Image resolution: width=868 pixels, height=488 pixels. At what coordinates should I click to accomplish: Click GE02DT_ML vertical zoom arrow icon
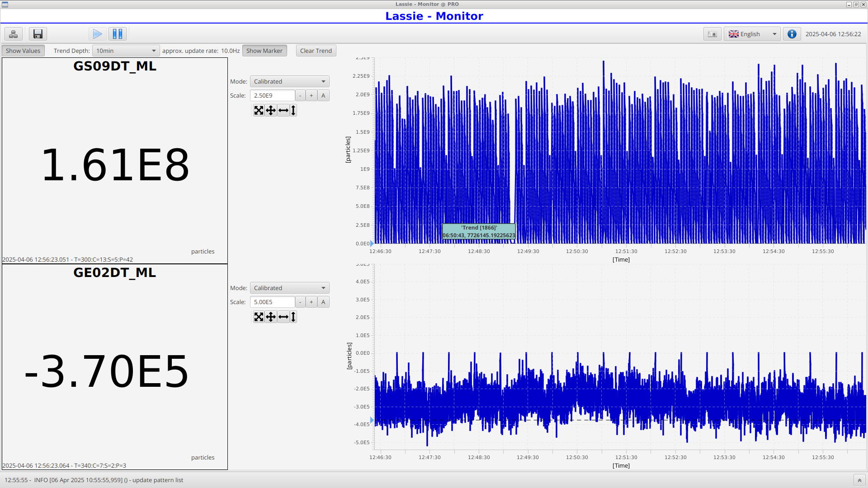click(x=293, y=317)
